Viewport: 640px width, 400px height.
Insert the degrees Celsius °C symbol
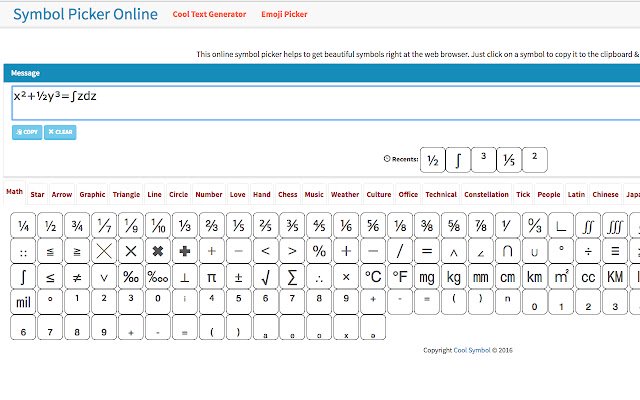point(373,277)
